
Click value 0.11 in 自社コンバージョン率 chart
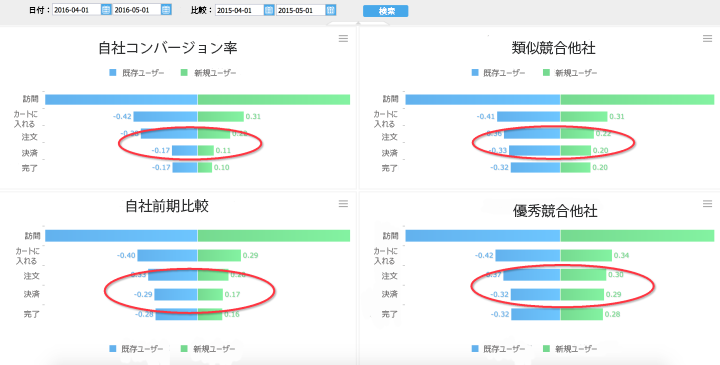tap(223, 151)
